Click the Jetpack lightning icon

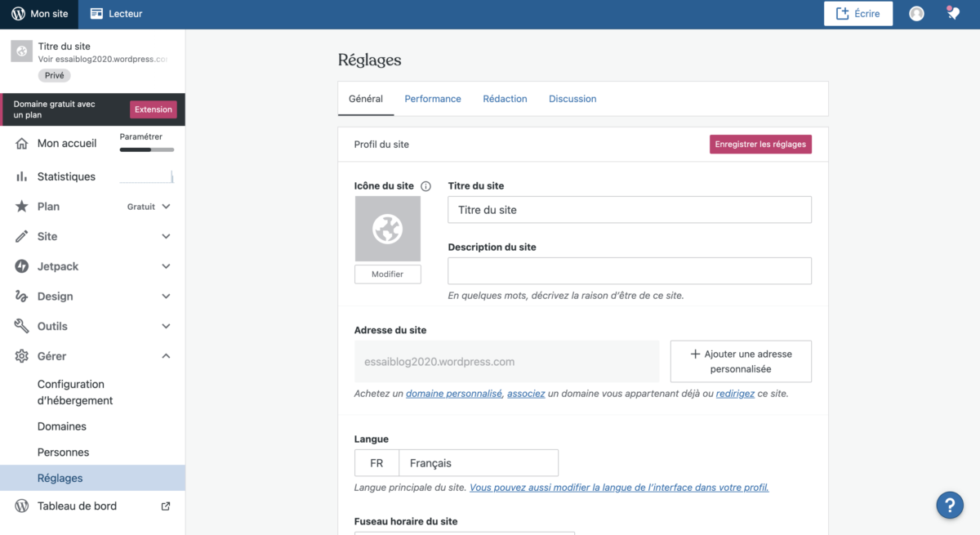pyautogui.click(x=22, y=266)
